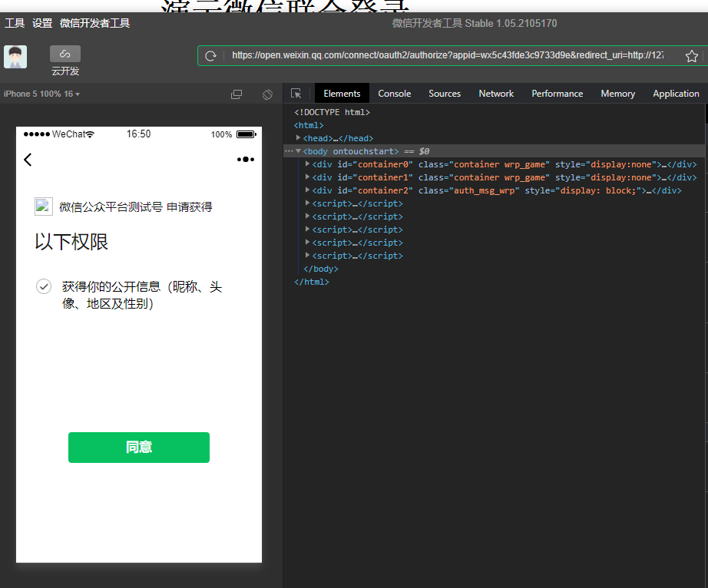Click the 获得你的公开信息 permission text
This screenshot has height=588, width=708.
pyautogui.click(x=142, y=295)
